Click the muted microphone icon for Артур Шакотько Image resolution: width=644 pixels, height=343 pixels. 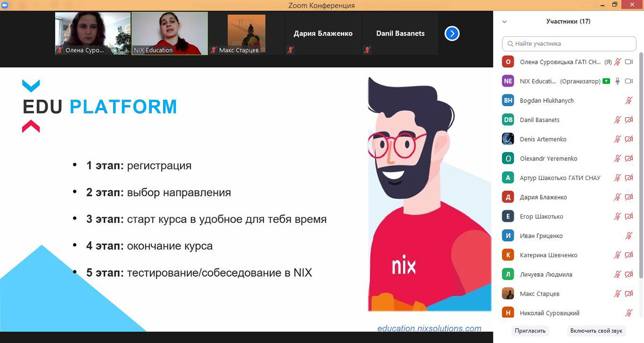(x=617, y=178)
